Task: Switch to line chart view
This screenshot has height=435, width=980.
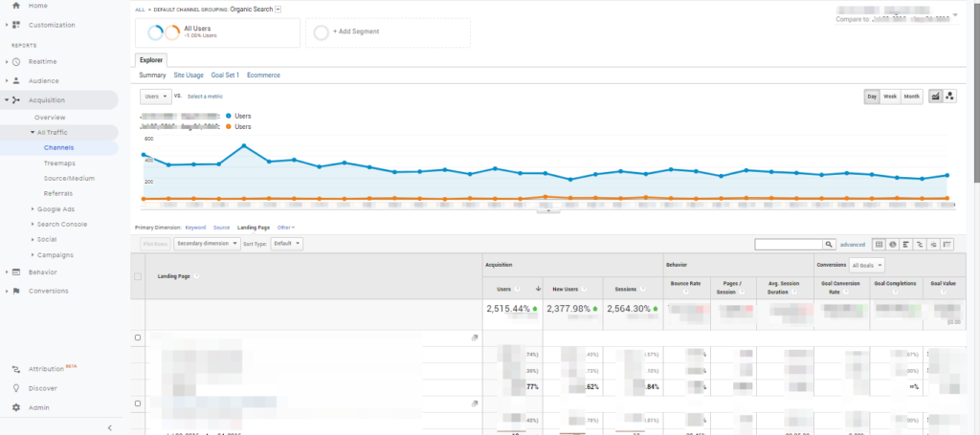Action: pos(936,97)
